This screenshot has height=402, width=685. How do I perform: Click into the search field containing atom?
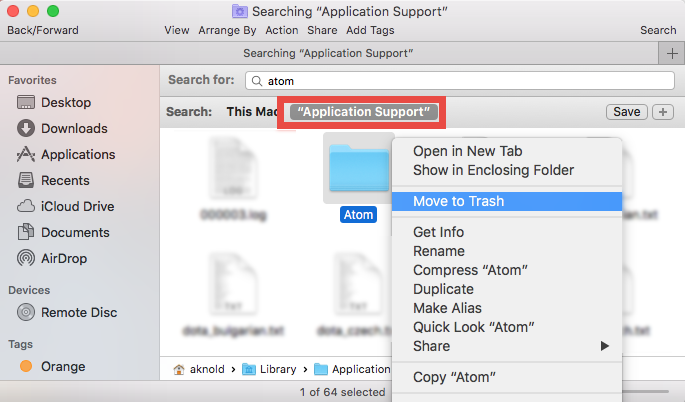click(x=460, y=81)
